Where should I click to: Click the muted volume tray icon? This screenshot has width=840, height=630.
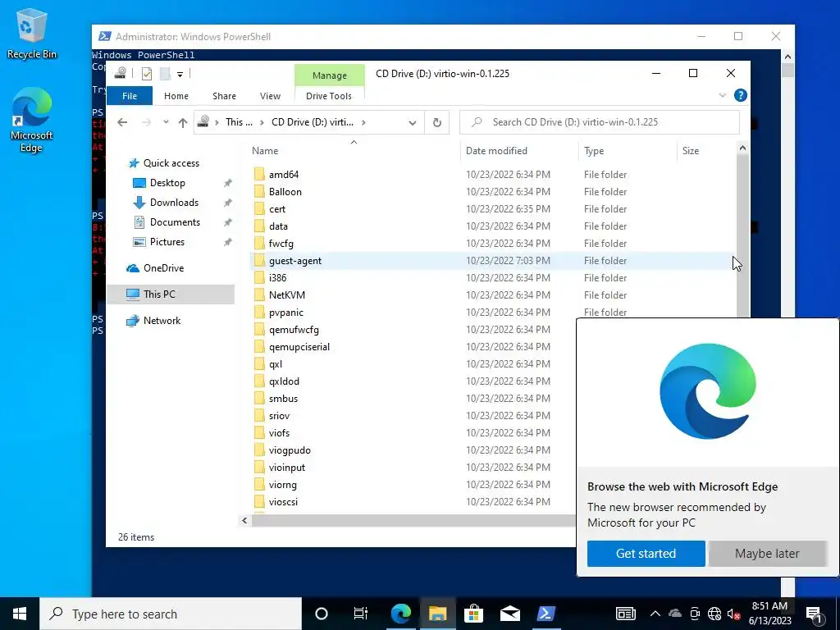pos(733,614)
